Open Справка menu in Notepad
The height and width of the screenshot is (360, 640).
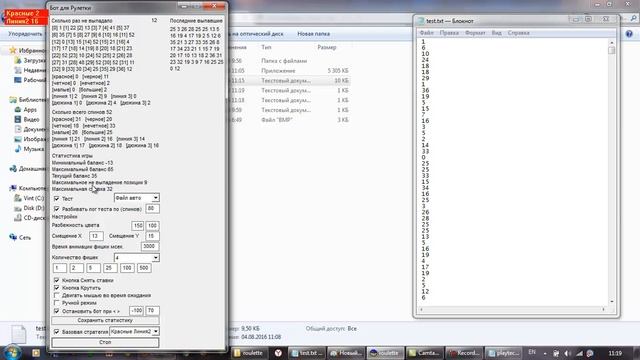click(x=518, y=33)
